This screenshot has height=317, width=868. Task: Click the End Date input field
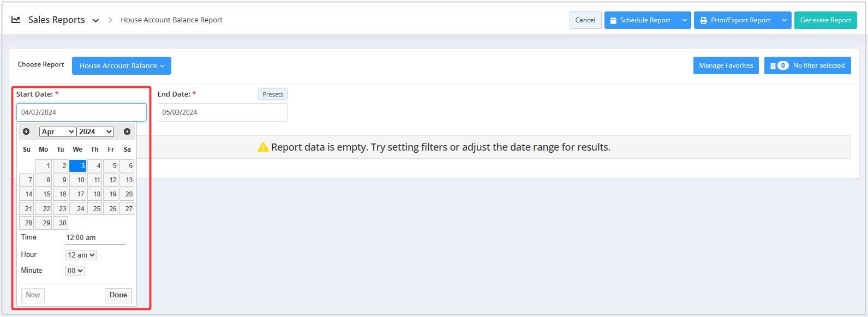click(x=223, y=112)
